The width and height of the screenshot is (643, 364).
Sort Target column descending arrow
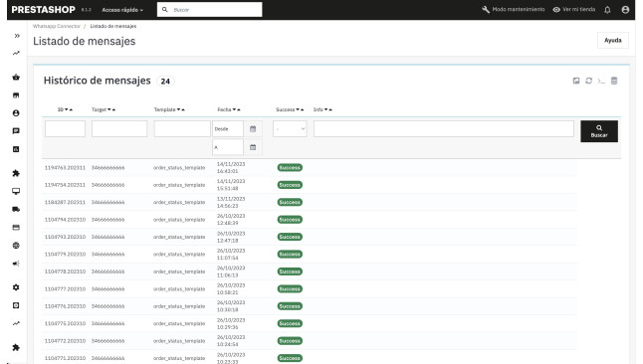(x=109, y=109)
